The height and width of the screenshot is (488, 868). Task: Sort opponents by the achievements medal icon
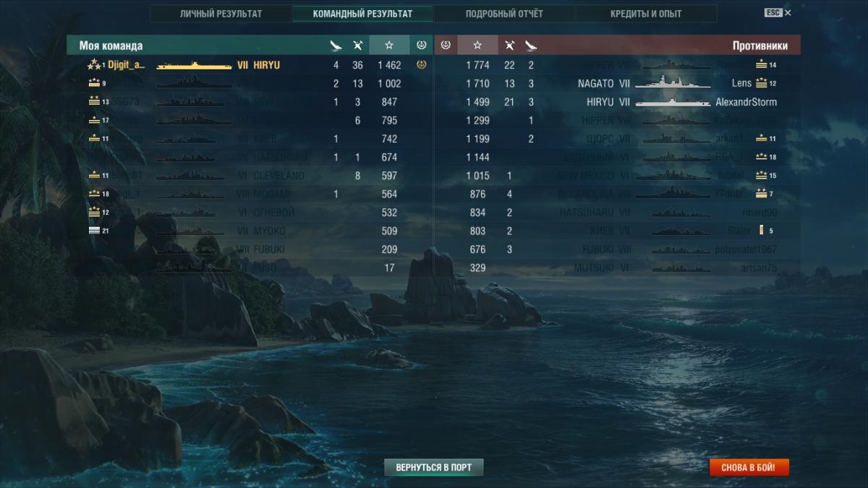coord(446,46)
